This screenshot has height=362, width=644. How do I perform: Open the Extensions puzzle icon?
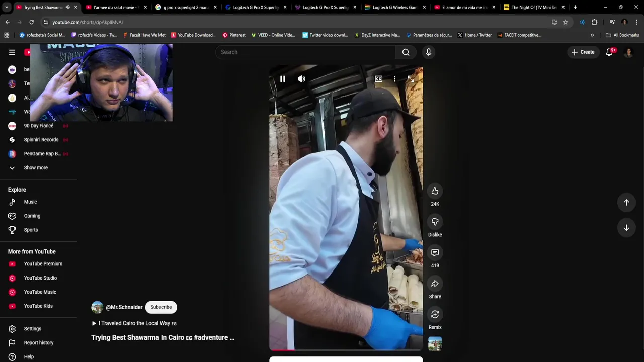point(594,22)
